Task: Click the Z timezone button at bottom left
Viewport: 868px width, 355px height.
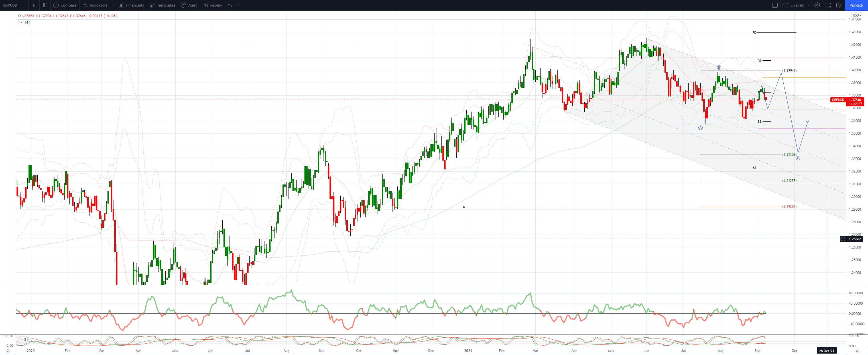Action: click(x=8, y=351)
